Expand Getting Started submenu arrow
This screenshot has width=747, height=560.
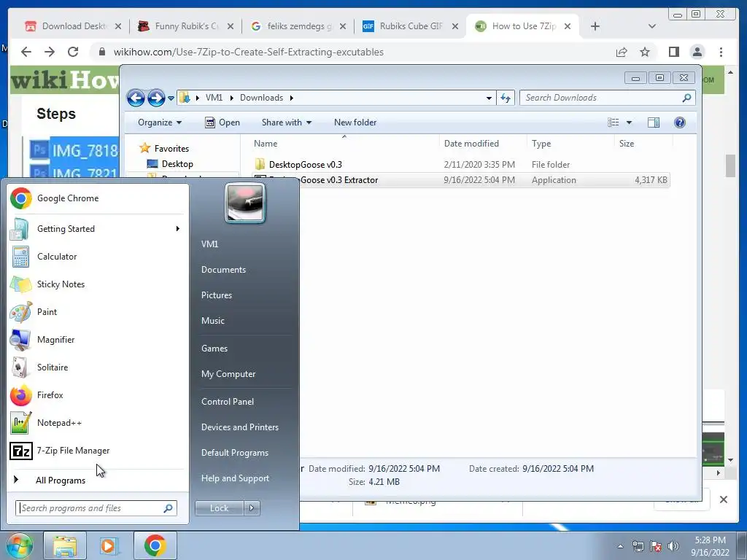(178, 228)
